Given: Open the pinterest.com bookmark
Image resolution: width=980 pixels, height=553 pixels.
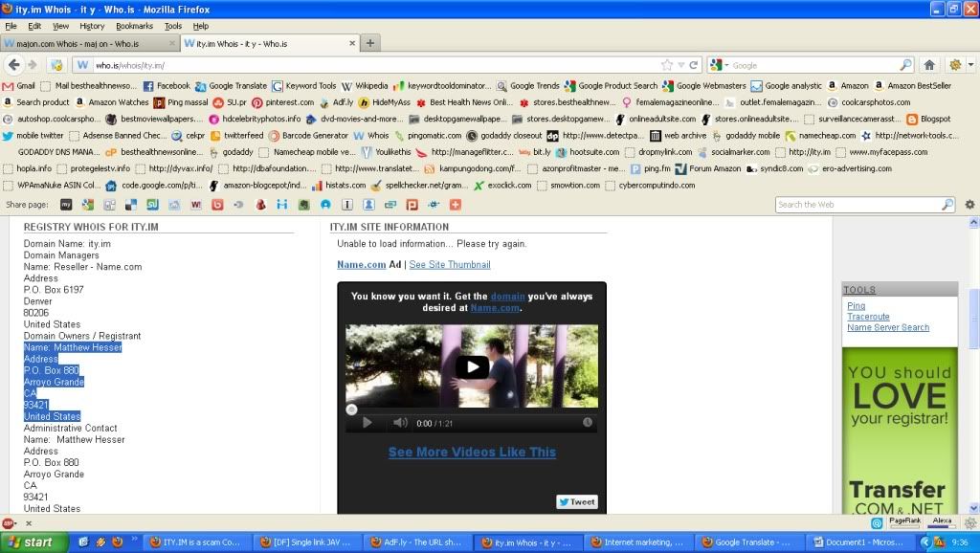Looking at the screenshot, I should 282,102.
